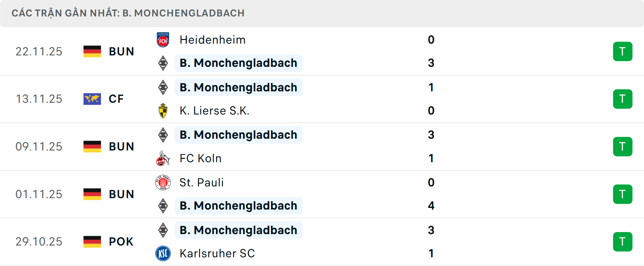Select the BUN league label on 09.11.25
This screenshot has height=266, width=644.
click(121, 146)
